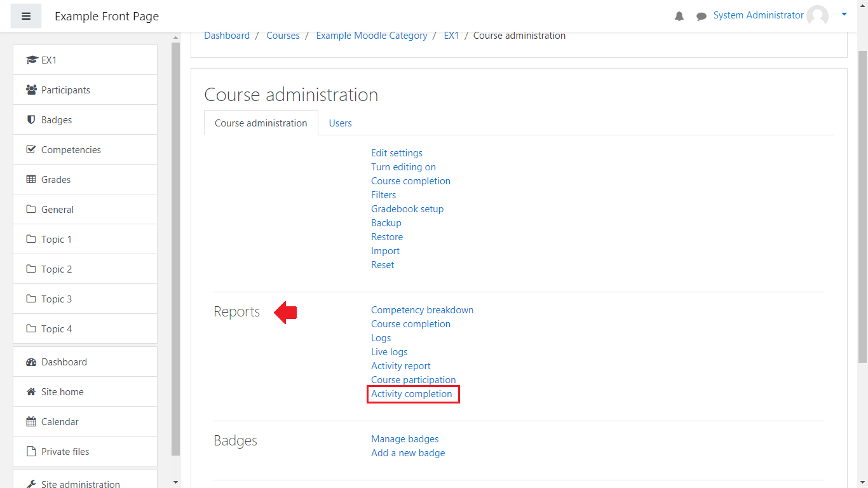Open the messages speech bubble icon
Viewport: 868px width, 488px height.
701,16
